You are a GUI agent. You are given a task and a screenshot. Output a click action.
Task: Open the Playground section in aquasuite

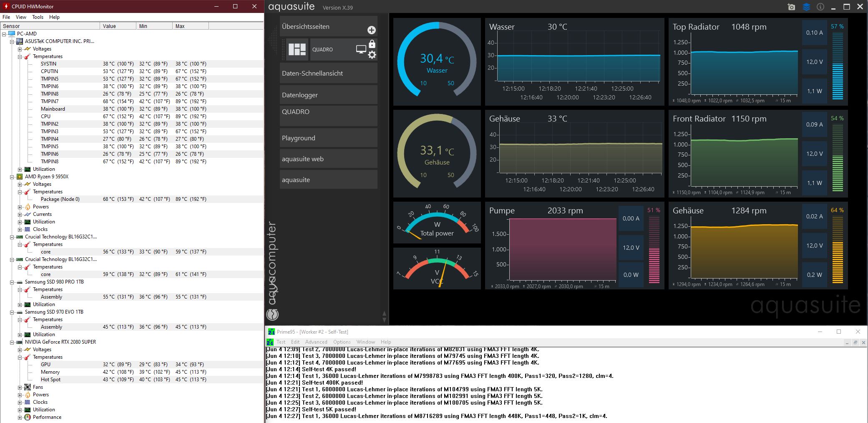click(x=328, y=138)
